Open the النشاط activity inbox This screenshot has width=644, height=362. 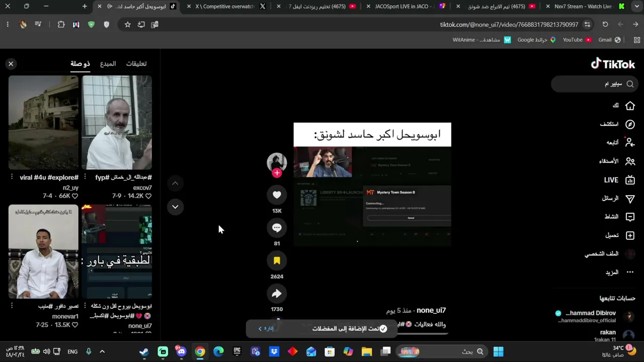tap(619, 217)
